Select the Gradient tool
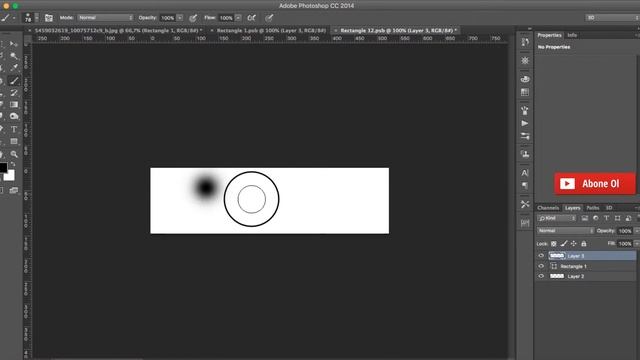This screenshot has height=360, width=640. pyautogui.click(x=14, y=104)
